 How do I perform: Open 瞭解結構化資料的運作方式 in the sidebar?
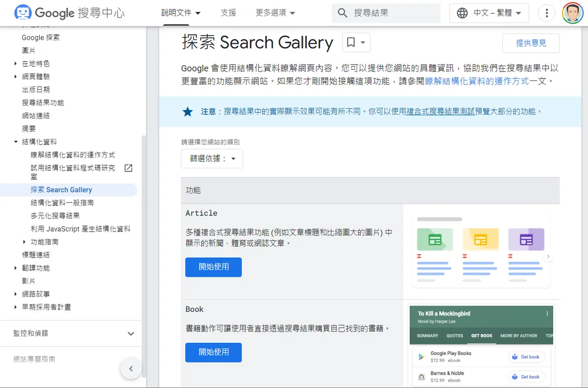pyautogui.click(x=73, y=155)
